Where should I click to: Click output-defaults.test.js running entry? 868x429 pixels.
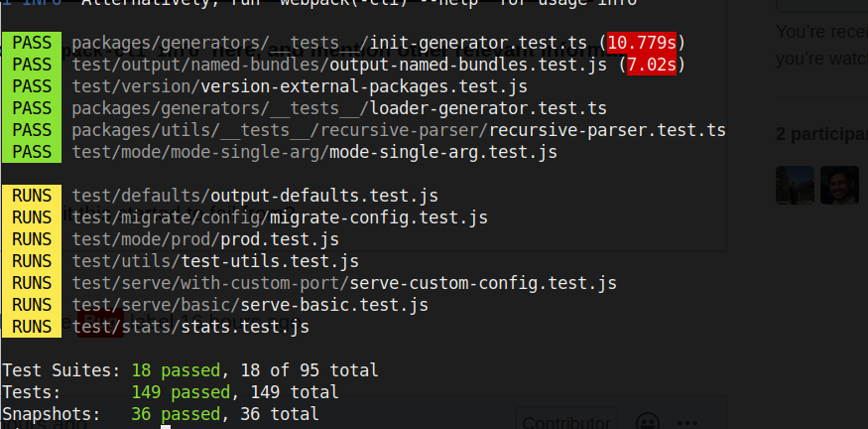(255, 196)
